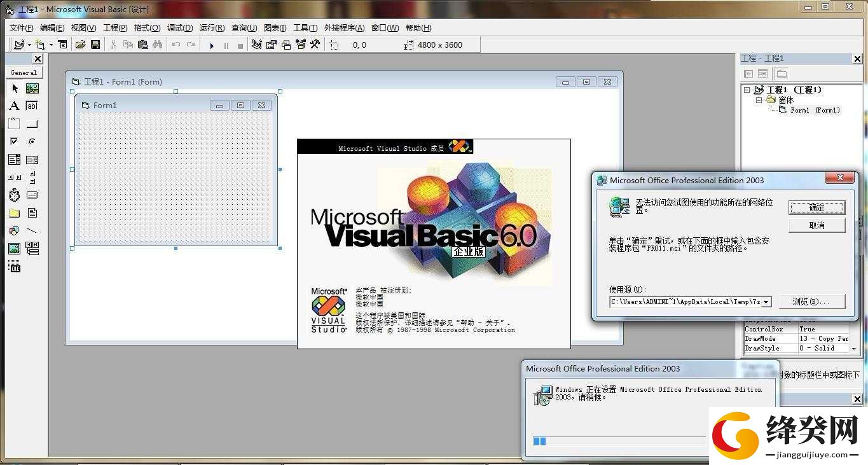868x465 pixels.
Task: Click the General tab of the toolbox
Action: point(24,73)
